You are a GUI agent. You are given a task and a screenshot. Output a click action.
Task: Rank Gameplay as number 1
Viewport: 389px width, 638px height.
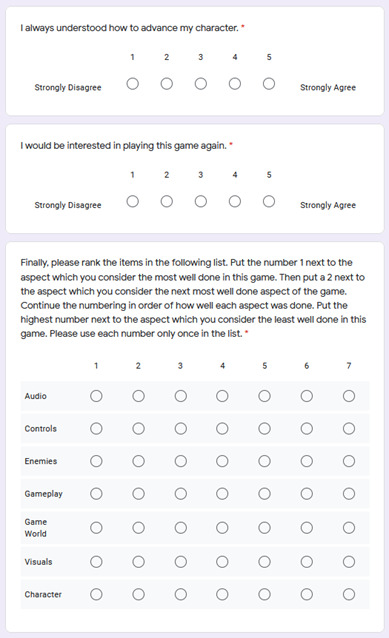(96, 494)
